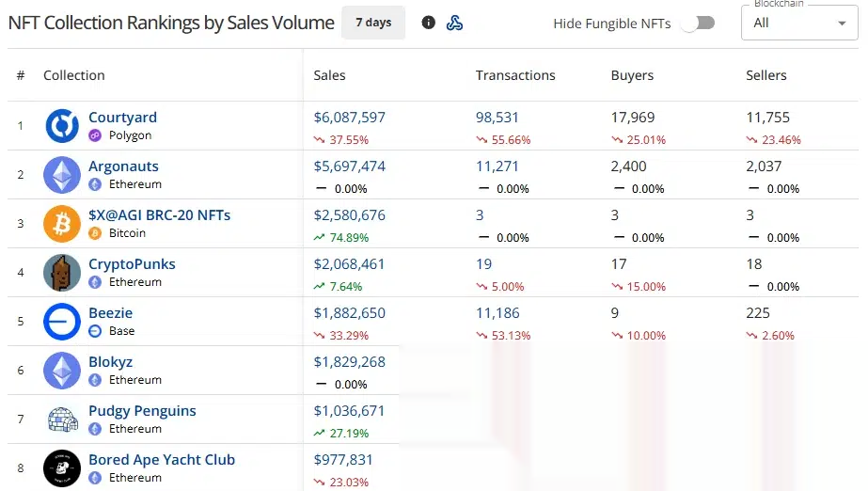Click Courtyard sales value $6,087,597
Viewport: 868px width, 491px height.
click(x=349, y=118)
